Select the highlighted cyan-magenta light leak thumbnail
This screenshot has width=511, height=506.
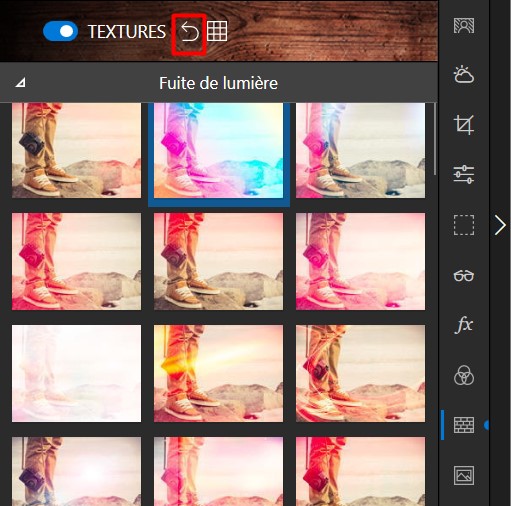click(x=218, y=150)
